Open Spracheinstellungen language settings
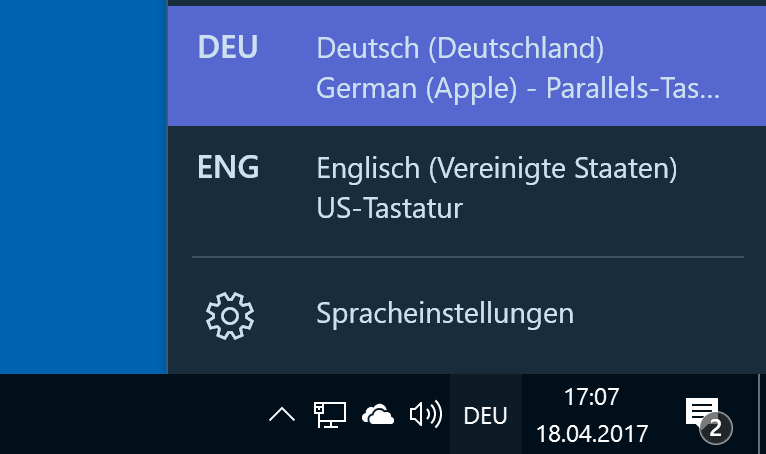 pyautogui.click(x=445, y=313)
